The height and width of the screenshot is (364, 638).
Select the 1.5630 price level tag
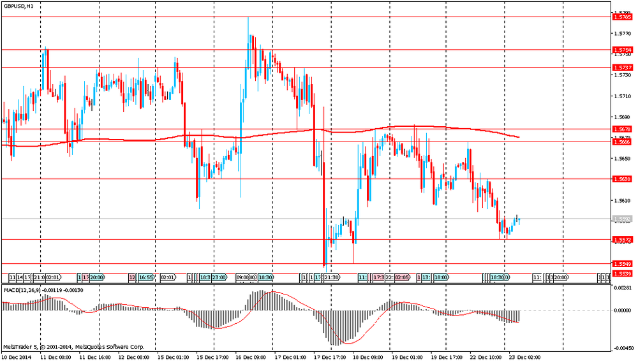(x=622, y=180)
